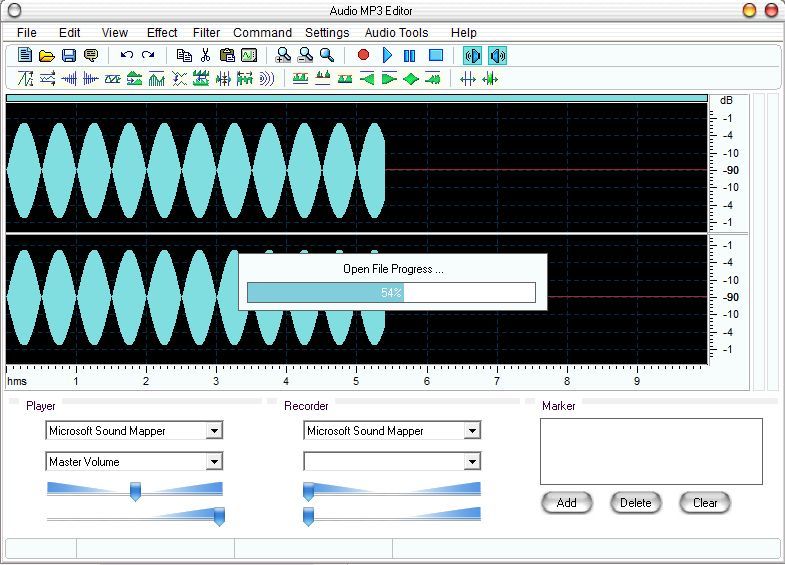Cut selection using the scissors icon
This screenshot has height=565, width=785.
pos(205,55)
